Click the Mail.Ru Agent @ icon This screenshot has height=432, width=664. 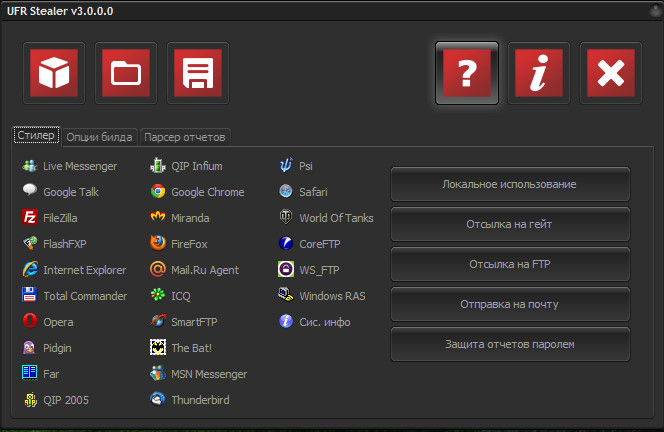click(x=158, y=269)
